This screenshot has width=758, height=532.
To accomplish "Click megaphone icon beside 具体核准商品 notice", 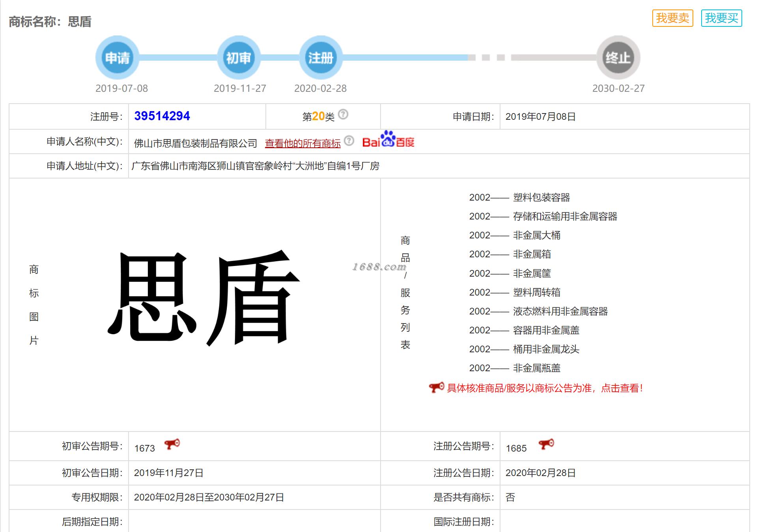I will [437, 388].
